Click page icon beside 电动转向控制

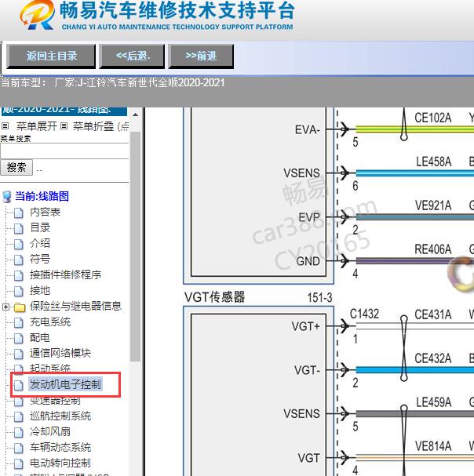point(19,464)
